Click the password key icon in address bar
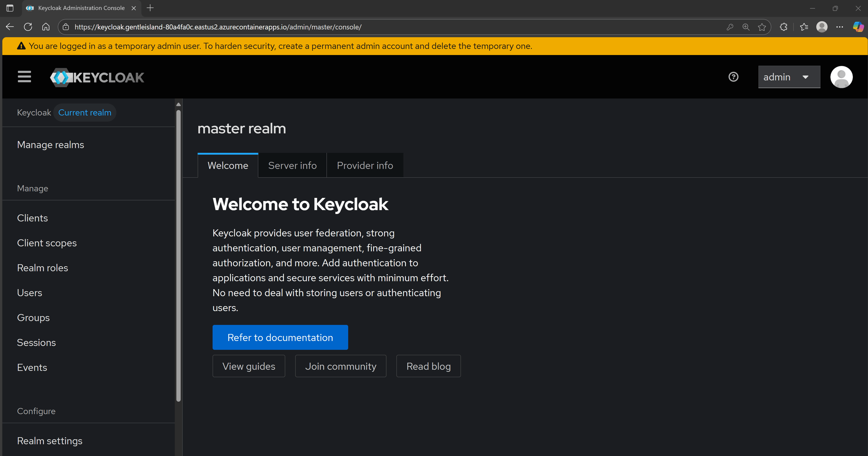Screen dimensions: 868x456 point(730,27)
